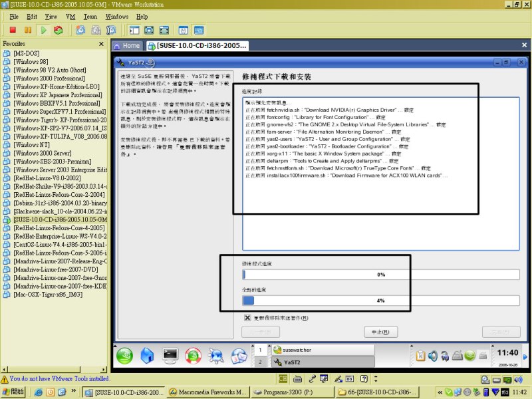532x399 pixels.
Task: Open Programs-320G (P:) taskbar button
Action: point(293,392)
